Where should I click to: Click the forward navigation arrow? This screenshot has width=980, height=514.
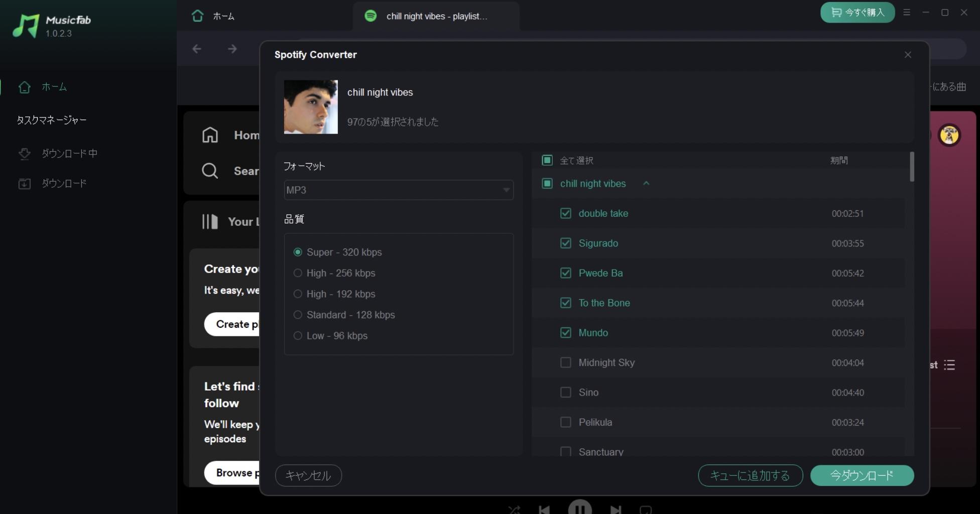pyautogui.click(x=232, y=49)
